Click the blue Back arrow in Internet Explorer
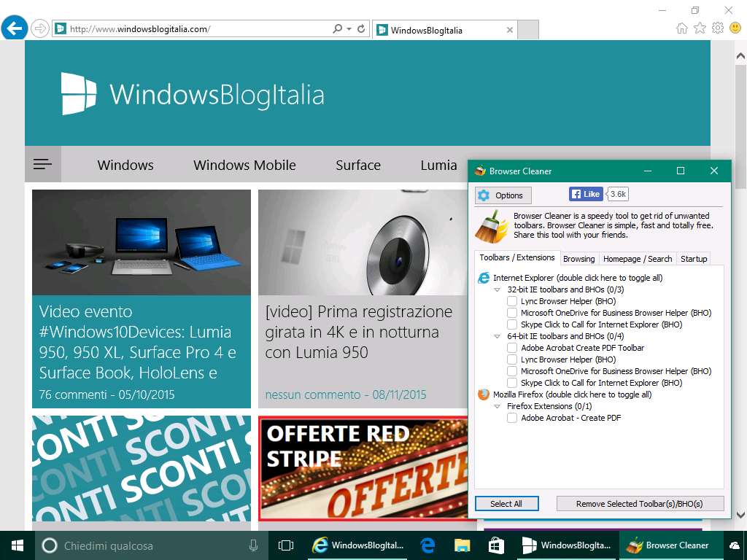 [x=15, y=28]
